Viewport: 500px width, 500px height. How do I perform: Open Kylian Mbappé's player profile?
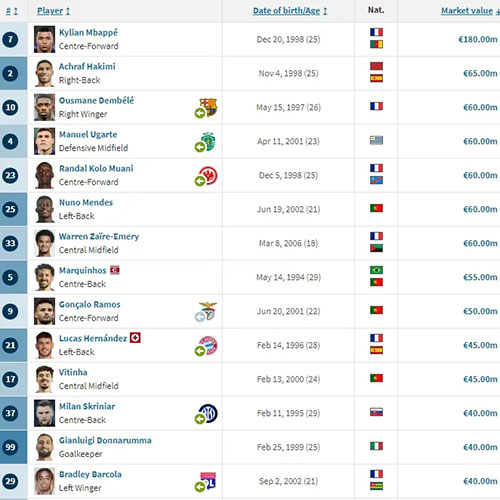pos(88,32)
